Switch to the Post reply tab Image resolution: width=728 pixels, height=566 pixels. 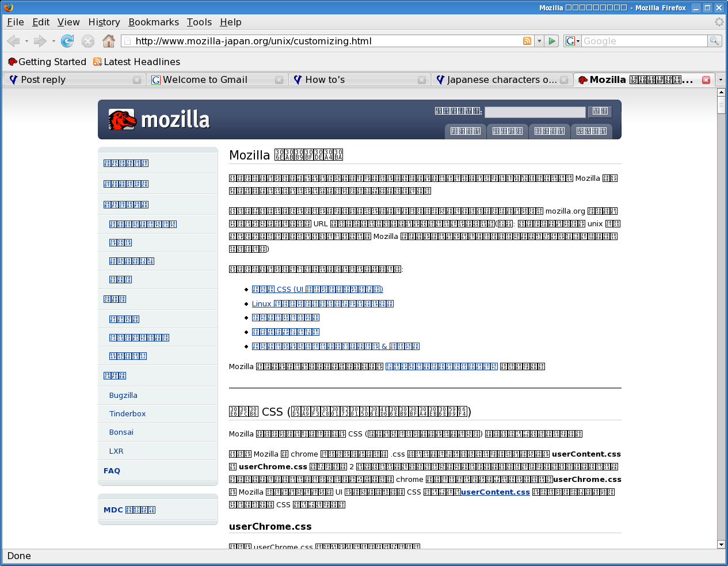(75, 80)
